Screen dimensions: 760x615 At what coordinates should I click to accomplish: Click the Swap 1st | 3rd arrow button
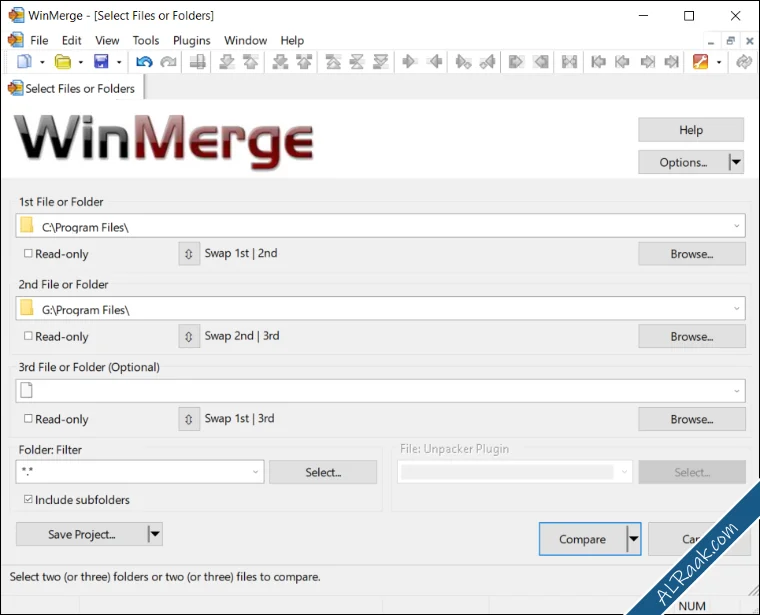189,419
